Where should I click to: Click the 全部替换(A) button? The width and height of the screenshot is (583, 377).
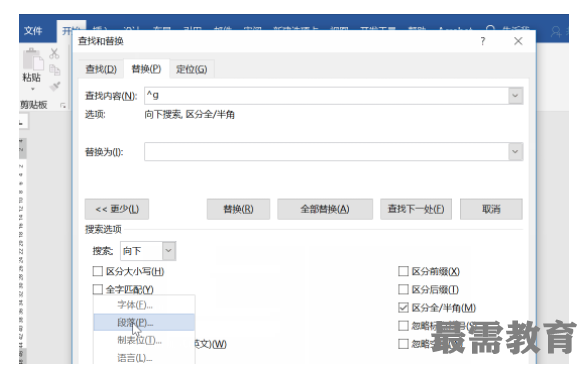(x=325, y=209)
